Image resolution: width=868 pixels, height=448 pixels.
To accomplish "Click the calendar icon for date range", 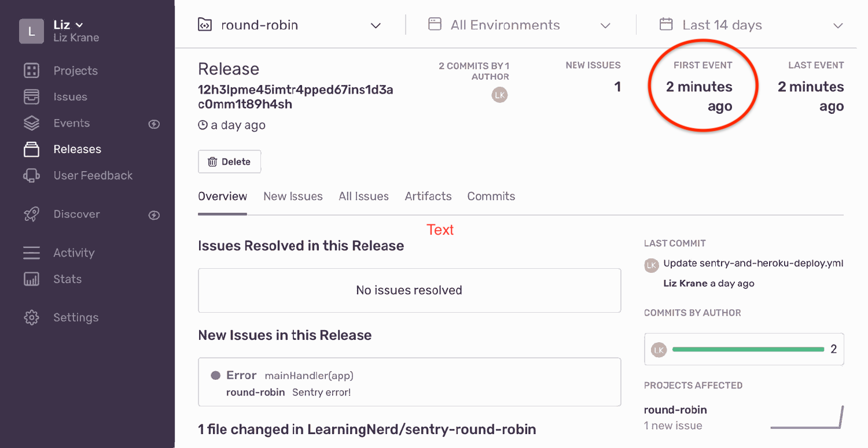I will (667, 24).
